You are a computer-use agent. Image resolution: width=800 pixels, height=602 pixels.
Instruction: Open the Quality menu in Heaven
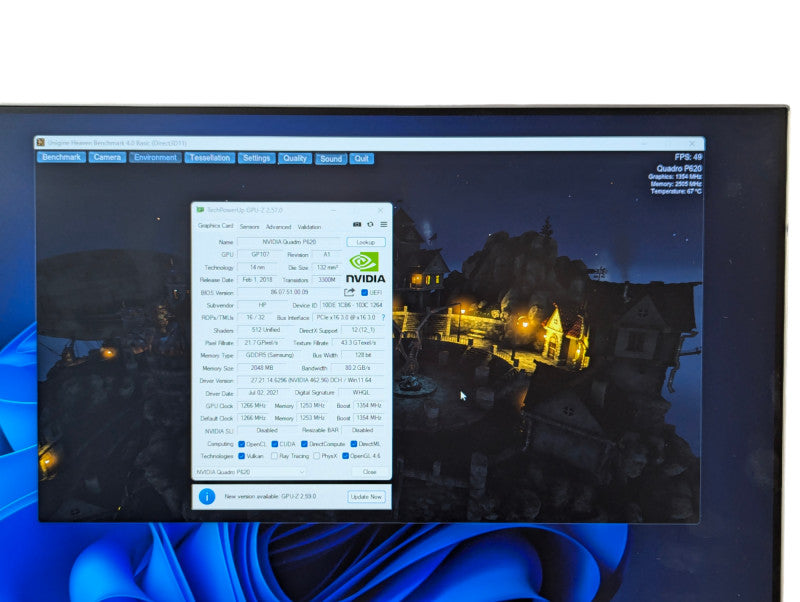coord(295,158)
